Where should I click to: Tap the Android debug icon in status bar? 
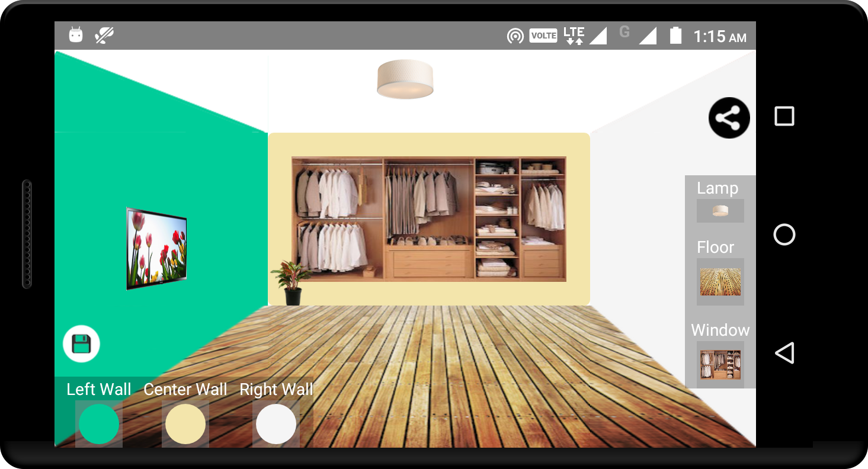pyautogui.click(x=76, y=35)
